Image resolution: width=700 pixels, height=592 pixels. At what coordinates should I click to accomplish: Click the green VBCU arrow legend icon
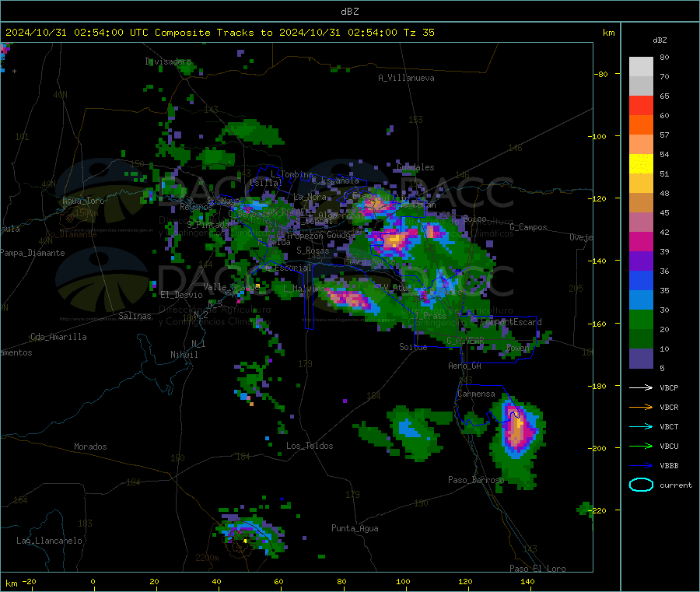coord(641,446)
